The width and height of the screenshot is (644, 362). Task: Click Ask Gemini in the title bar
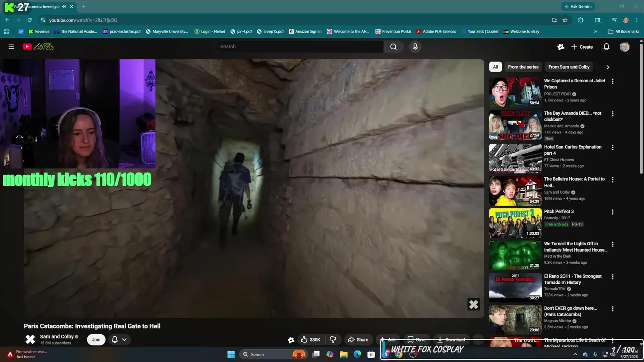click(x=578, y=7)
